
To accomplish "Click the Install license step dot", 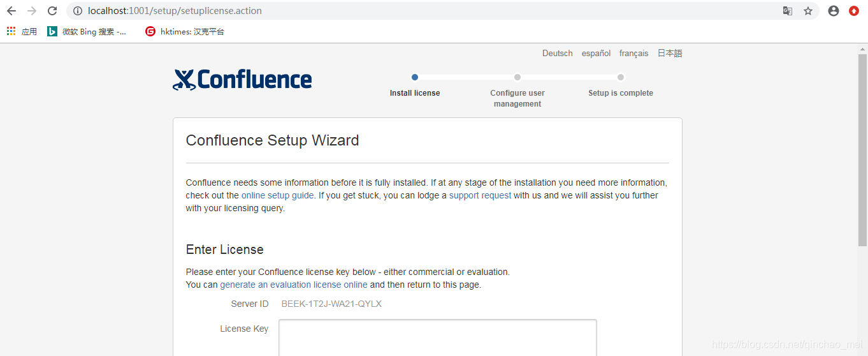I will [415, 77].
